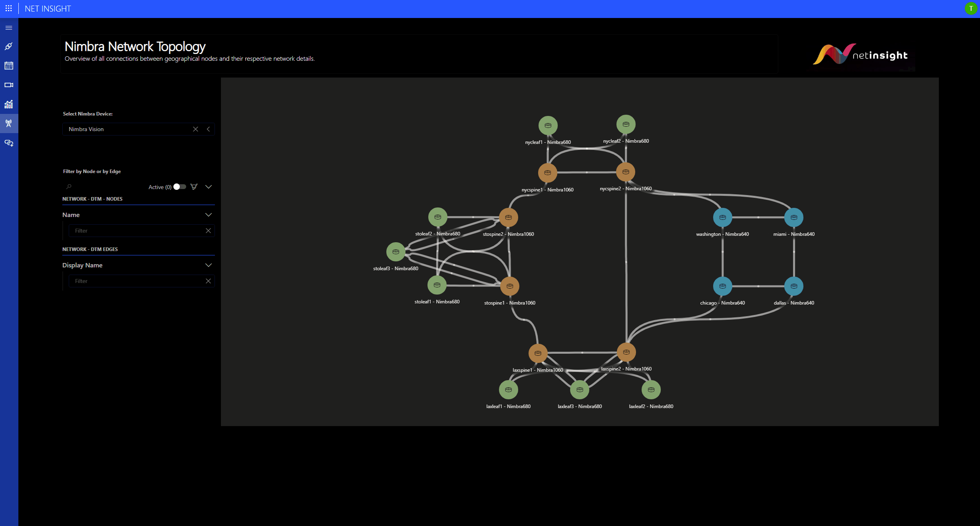The image size is (980, 526).
Task: Click the edge between nycspine1 and nycspine2
Action: pyautogui.click(x=586, y=172)
